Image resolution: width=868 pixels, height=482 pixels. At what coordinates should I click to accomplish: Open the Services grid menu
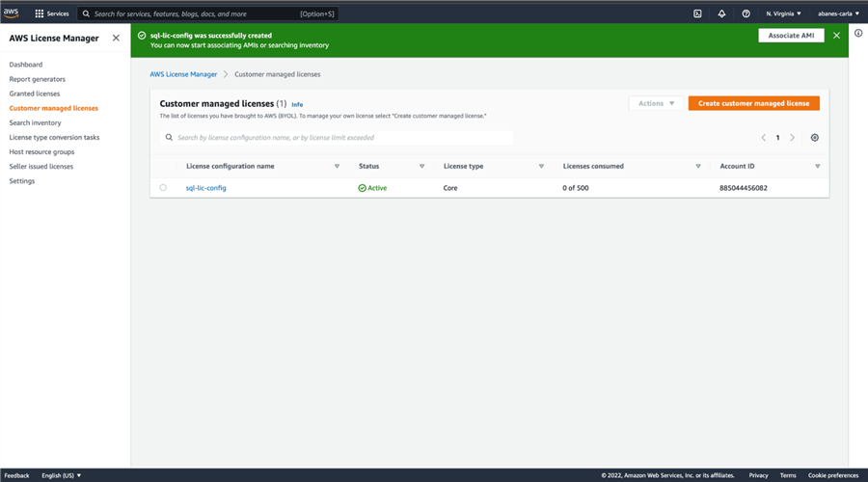pos(52,13)
